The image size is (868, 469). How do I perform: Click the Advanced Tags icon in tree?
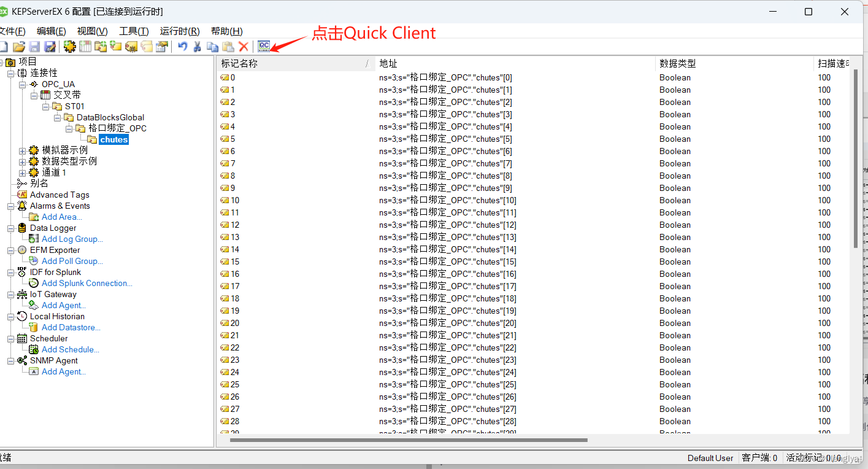pos(22,195)
